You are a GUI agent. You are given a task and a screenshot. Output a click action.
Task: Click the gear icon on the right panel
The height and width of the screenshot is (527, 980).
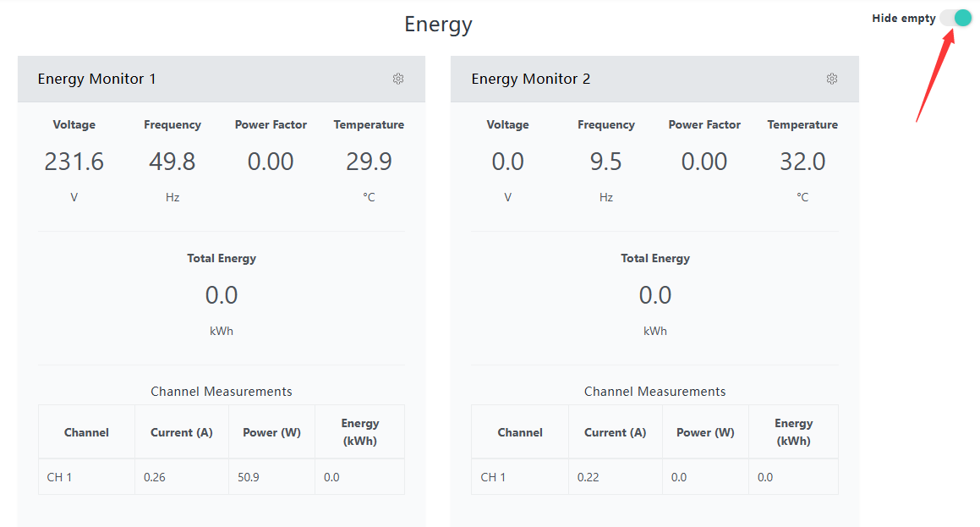(831, 79)
